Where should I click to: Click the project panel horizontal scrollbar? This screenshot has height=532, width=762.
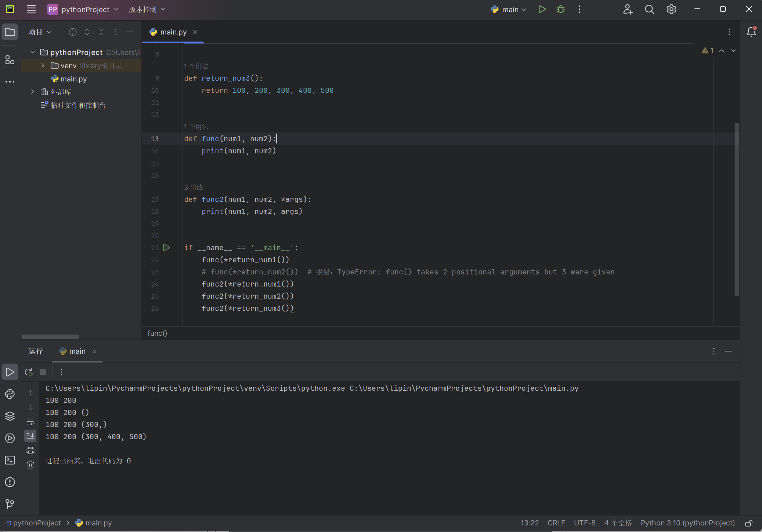pyautogui.click(x=50, y=336)
